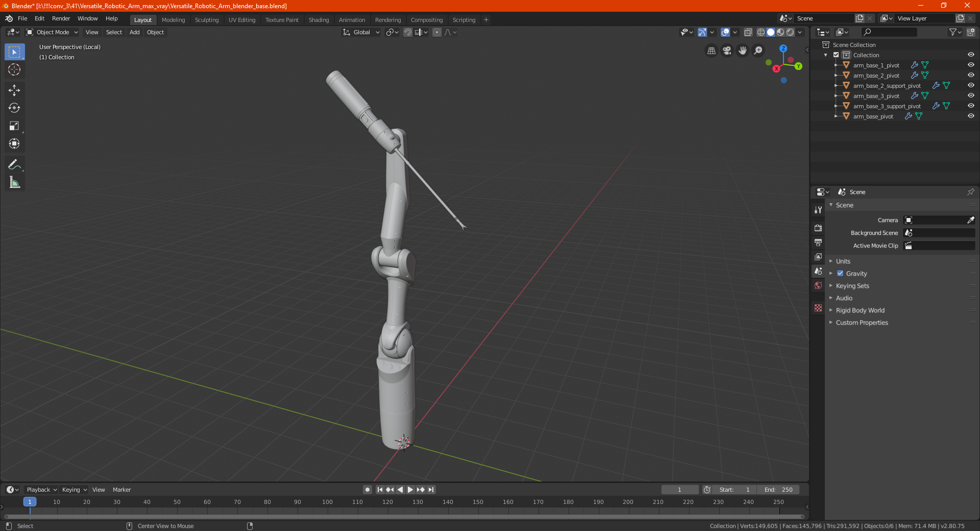Open the World properties tab icon
Image resolution: width=980 pixels, height=531 pixels.
[x=818, y=285]
